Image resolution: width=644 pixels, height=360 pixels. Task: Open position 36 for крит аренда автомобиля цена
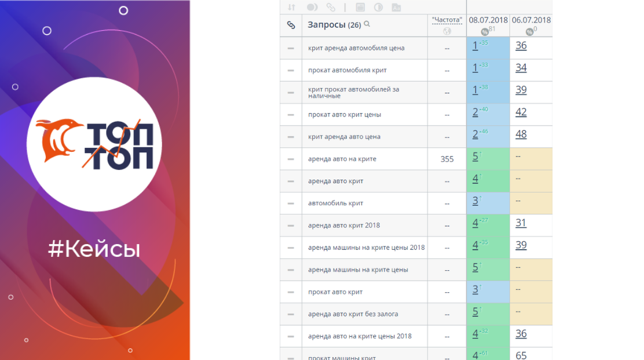pyautogui.click(x=521, y=46)
